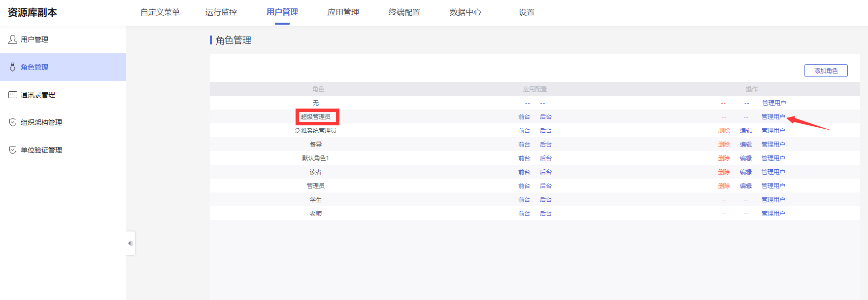Click the role icon beside 角色管理
The height and width of the screenshot is (300, 868).
click(x=13, y=67)
